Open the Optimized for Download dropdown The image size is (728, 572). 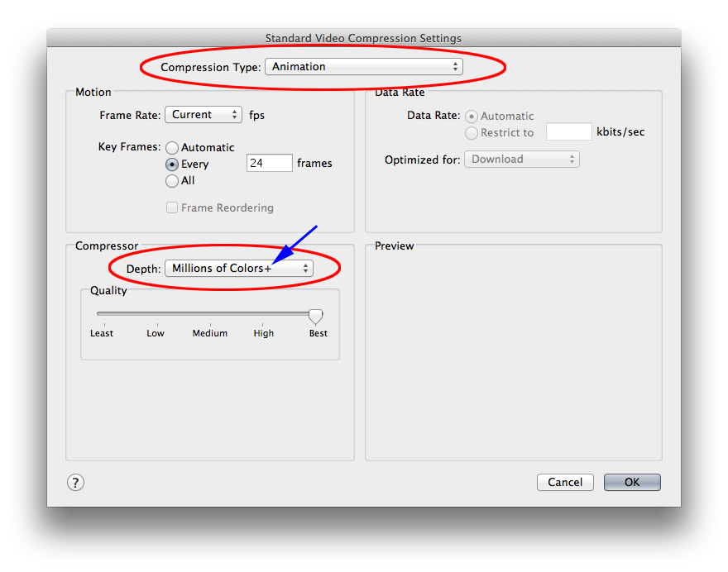(x=522, y=160)
